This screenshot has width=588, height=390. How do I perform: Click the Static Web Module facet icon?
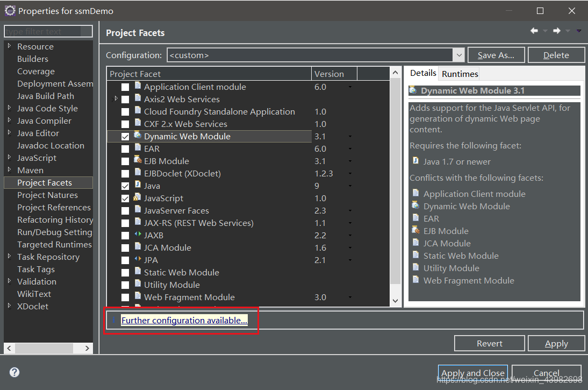click(x=138, y=271)
